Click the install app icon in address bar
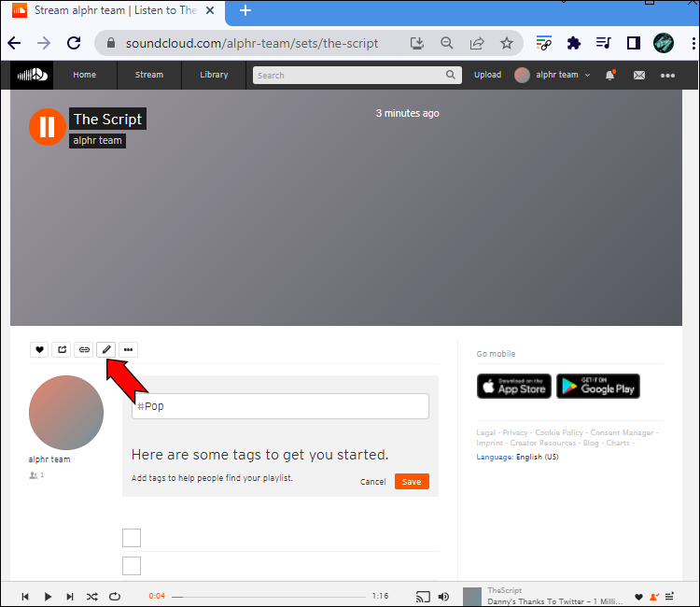This screenshot has width=700, height=607. (x=417, y=43)
